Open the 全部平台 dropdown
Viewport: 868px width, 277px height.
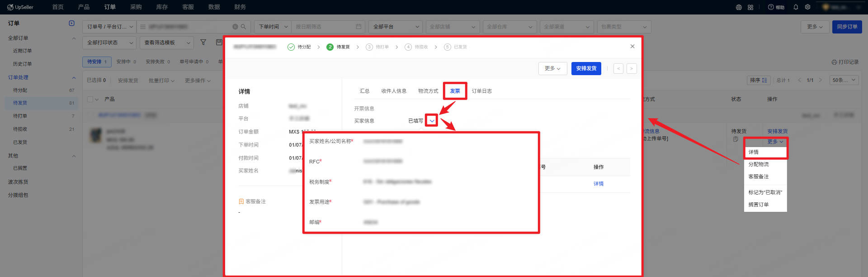pos(396,27)
